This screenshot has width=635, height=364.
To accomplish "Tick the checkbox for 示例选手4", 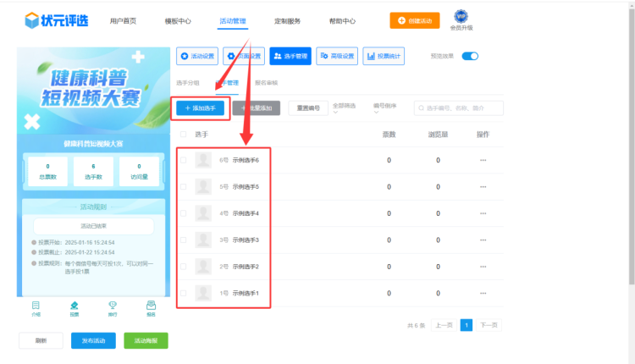I will click(184, 213).
